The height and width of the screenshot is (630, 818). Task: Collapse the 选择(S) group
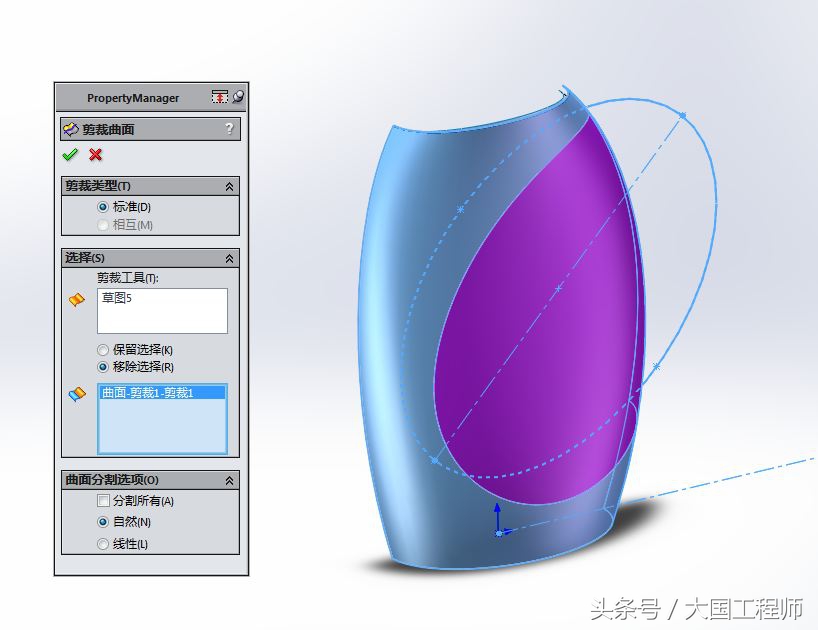[x=230, y=259]
